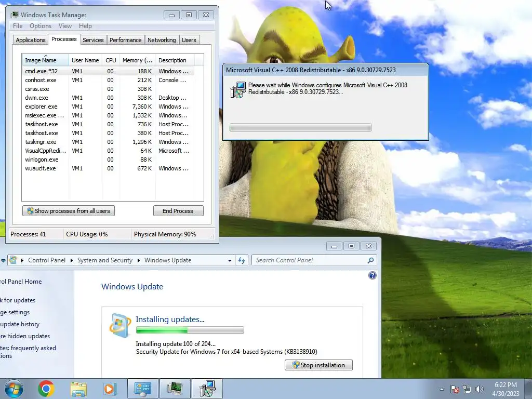This screenshot has width=532, height=399.
Task: Select the cmd.exe *32 process row
Action: click(x=108, y=71)
